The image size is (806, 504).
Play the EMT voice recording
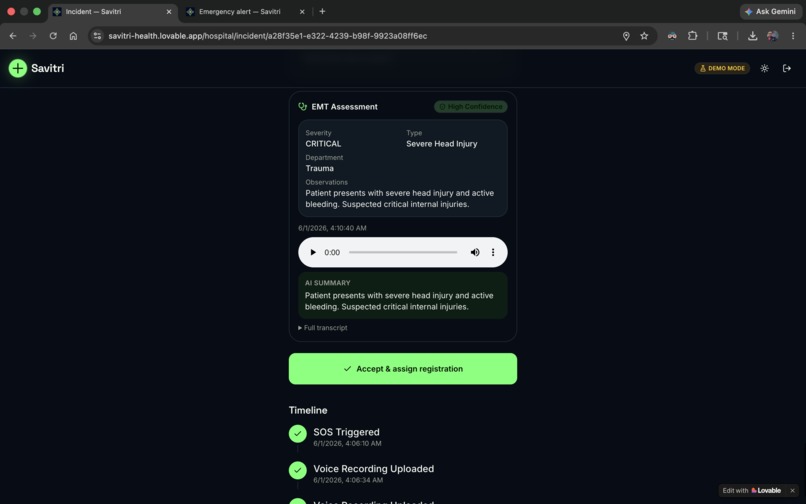[x=313, y=252]
